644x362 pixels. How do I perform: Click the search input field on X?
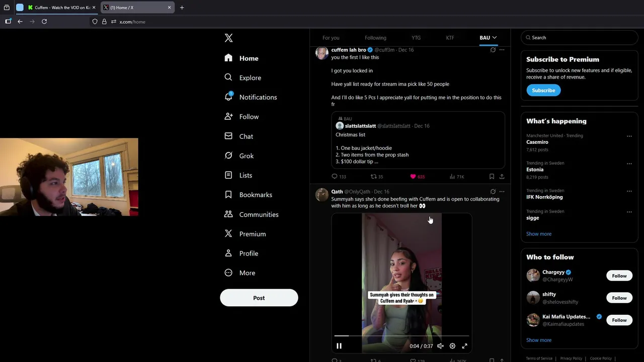pos(580,38)
